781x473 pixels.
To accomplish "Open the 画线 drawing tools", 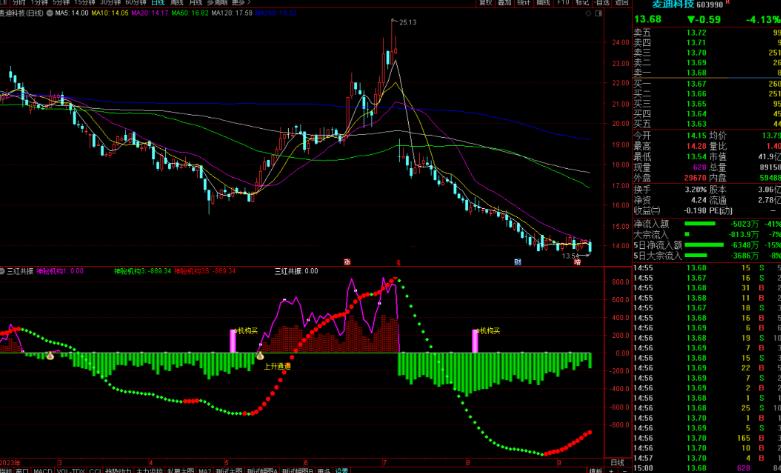I will pos(543,2).
